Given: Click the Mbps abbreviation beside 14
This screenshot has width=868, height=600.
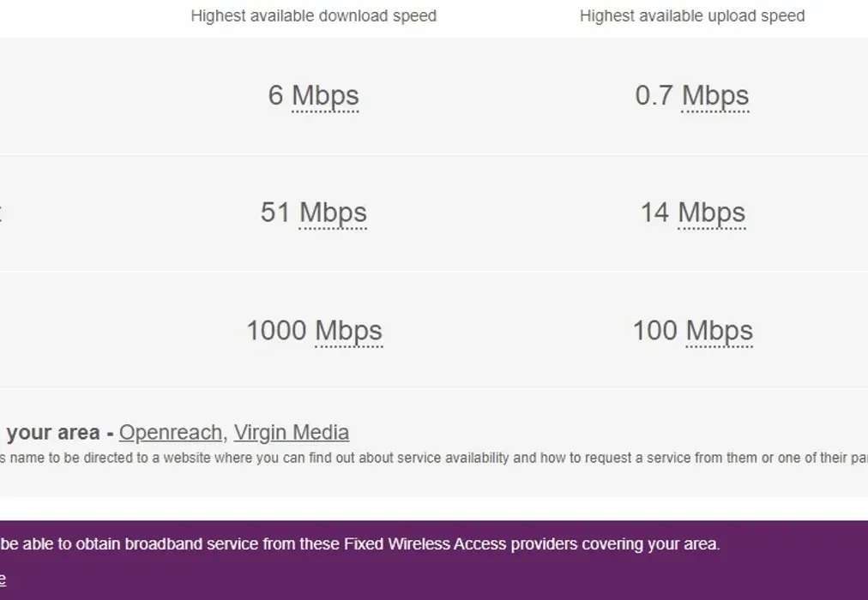Looking at the screenshot, I should pyautogui.click(x=712, y=213).
